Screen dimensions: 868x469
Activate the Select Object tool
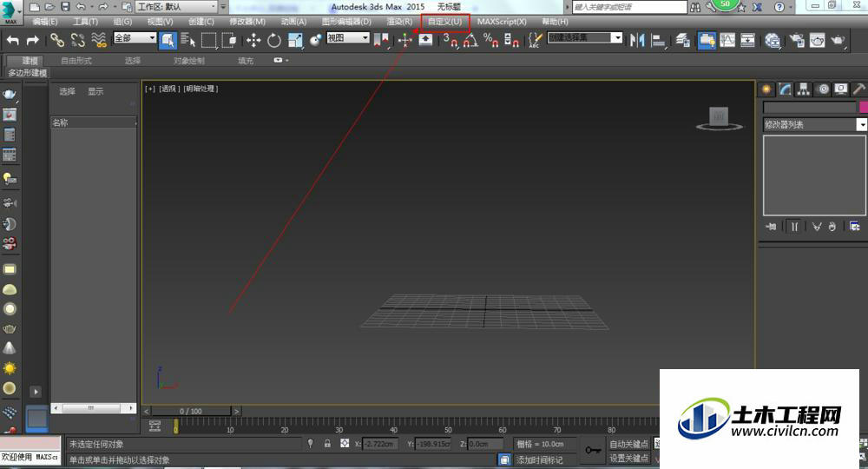168,40
